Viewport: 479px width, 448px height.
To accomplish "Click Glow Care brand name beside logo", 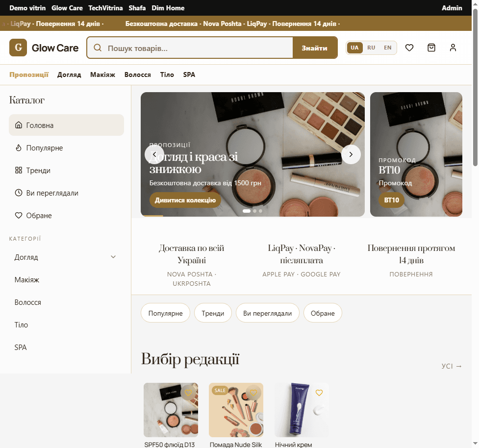I will (55, 48).
